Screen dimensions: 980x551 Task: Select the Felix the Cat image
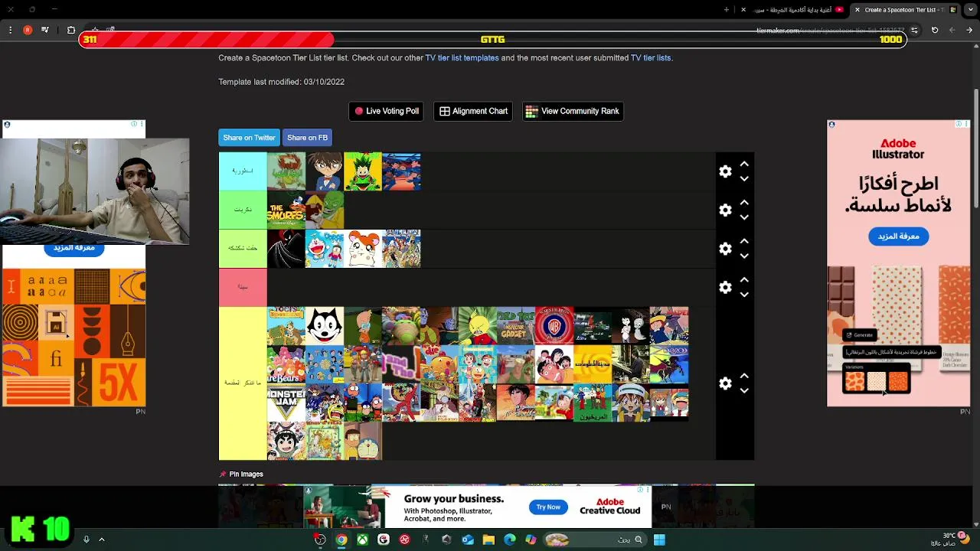tap(325, 326)
